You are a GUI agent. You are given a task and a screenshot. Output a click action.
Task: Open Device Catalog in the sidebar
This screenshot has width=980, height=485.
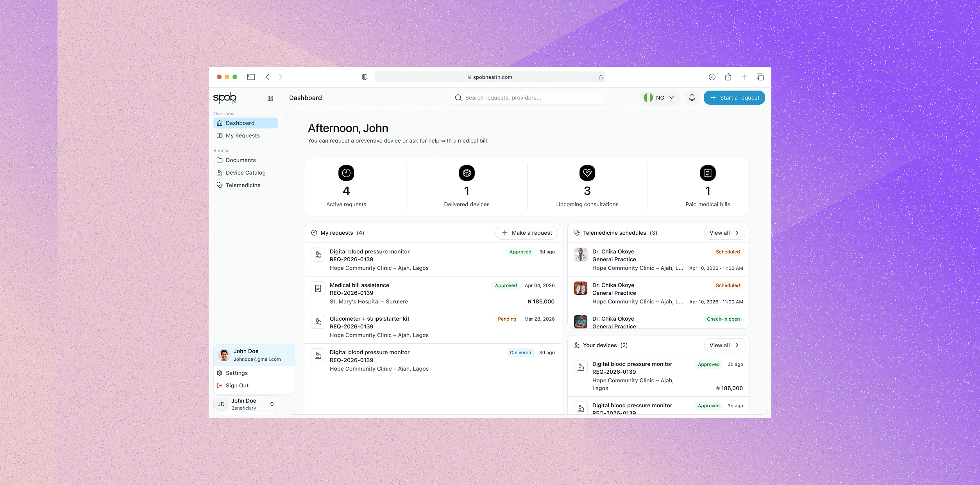[x=246, y=173]
